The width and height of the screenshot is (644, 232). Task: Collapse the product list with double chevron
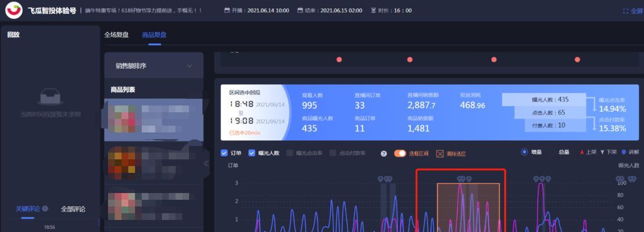[x=206, y=164]
